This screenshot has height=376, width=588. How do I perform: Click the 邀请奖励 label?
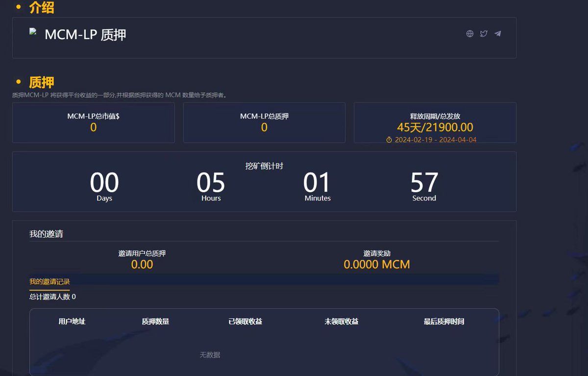[x=377, y=253]
